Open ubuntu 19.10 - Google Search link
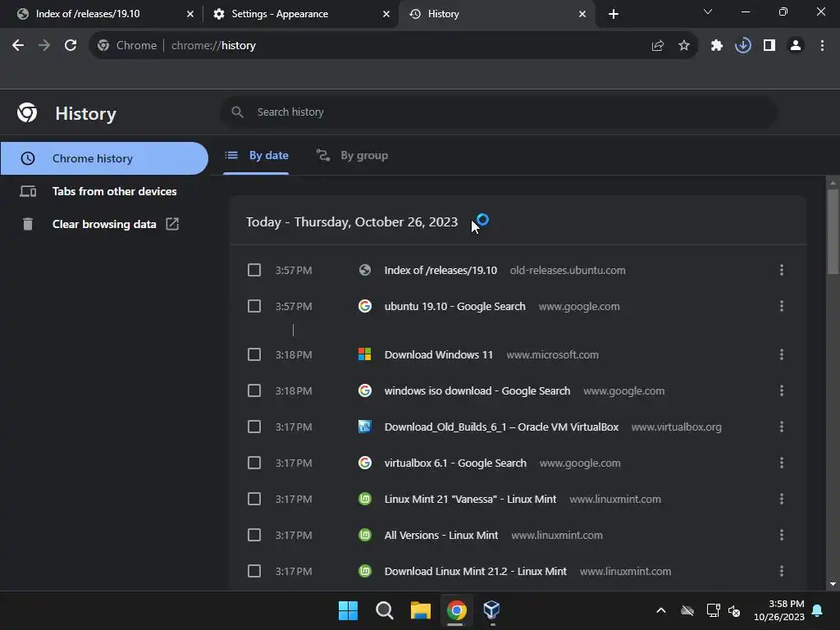Screen dimensions: 840x630 pos(454,306)
